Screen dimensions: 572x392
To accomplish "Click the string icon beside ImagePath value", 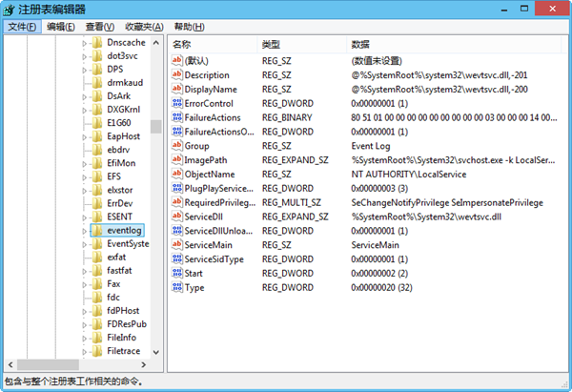I will point(177,160).
